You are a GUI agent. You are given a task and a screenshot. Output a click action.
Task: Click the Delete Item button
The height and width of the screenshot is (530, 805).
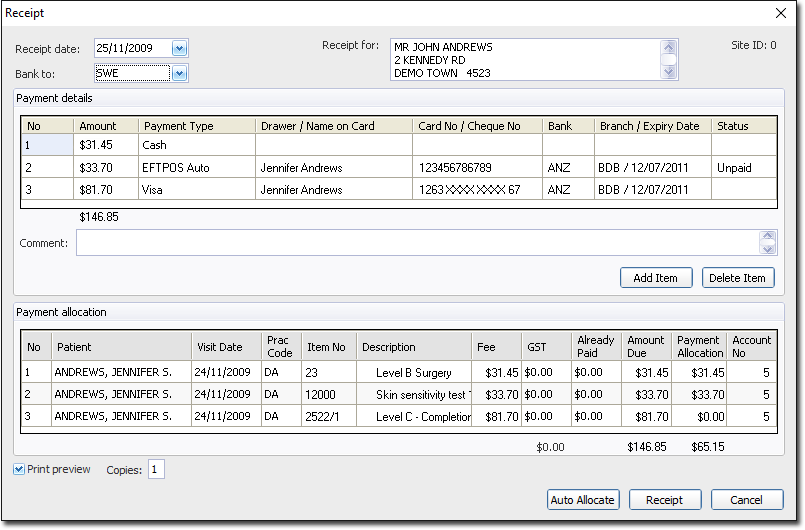[x=738, y=278]
